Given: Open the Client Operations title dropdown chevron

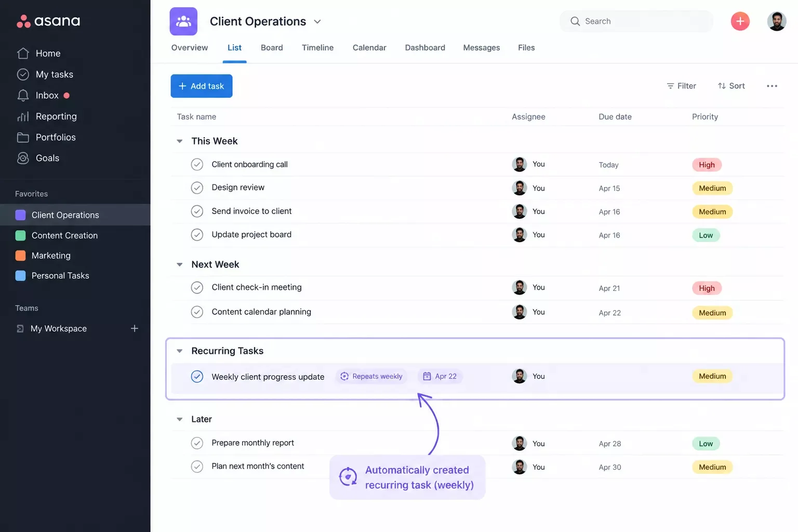Looking at the screenshot, I should pos(317,22).
